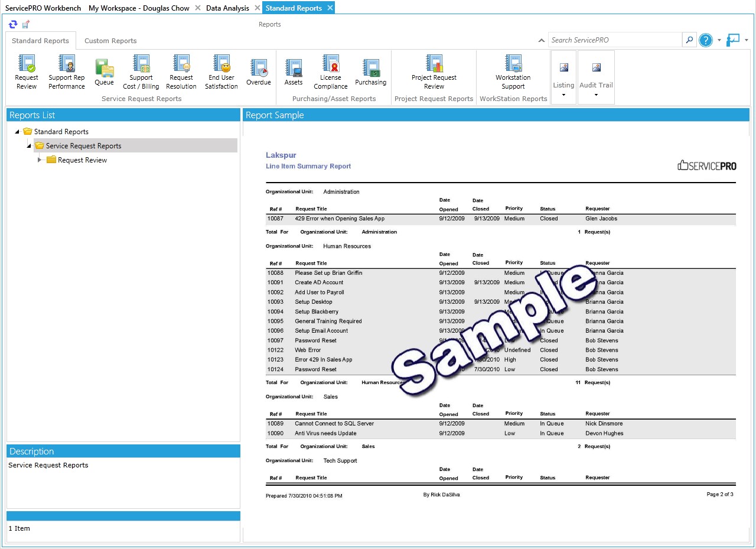Open the Queue report
Image resolution: width=756 pixels, height=549 pixels.
104,72
